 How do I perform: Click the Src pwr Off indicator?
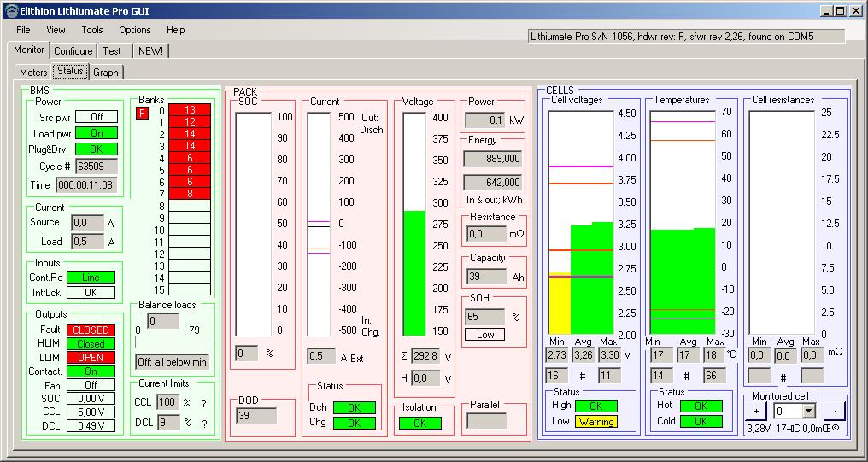(x=97, y=117)
